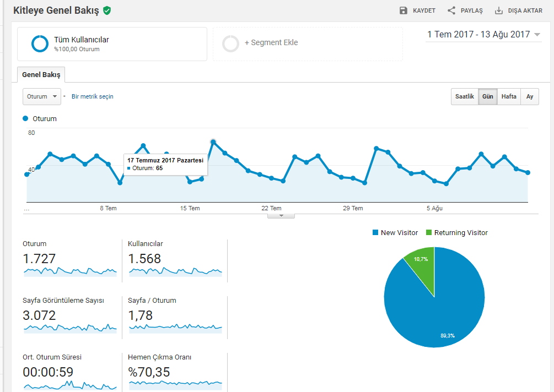
Task: Click the KAYDET save floppy-disk icon
Action: [403, 10]
